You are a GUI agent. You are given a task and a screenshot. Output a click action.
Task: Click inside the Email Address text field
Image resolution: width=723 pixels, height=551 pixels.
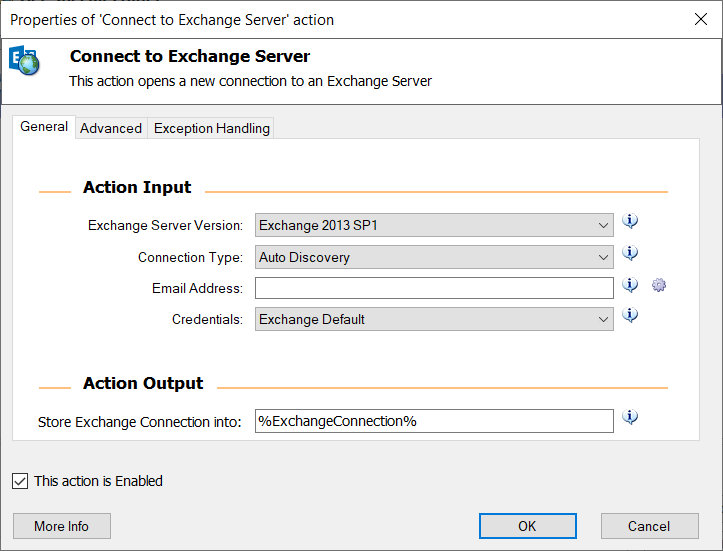coord(434,288)
